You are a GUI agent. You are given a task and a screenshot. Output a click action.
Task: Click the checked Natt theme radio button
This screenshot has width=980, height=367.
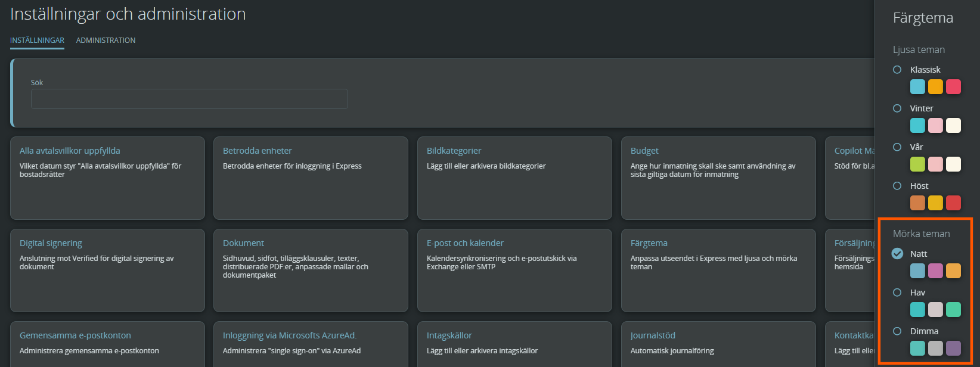click(x=897, y=254)
